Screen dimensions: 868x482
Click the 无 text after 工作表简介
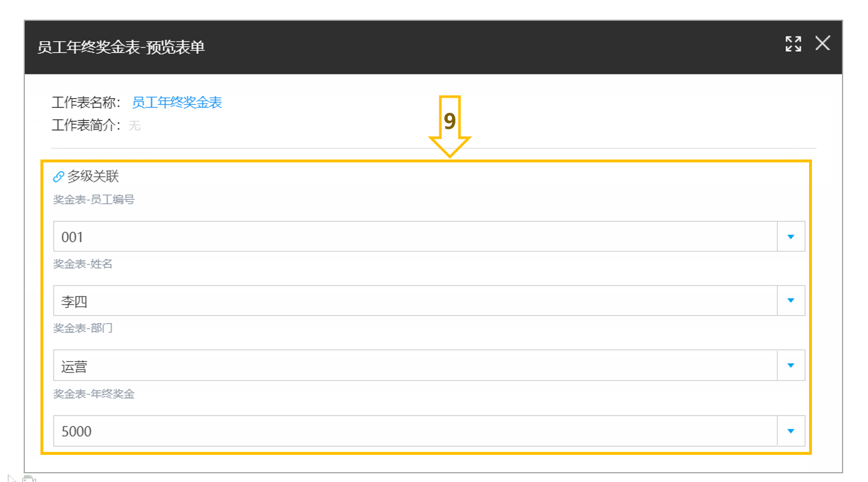pos(135,125)
